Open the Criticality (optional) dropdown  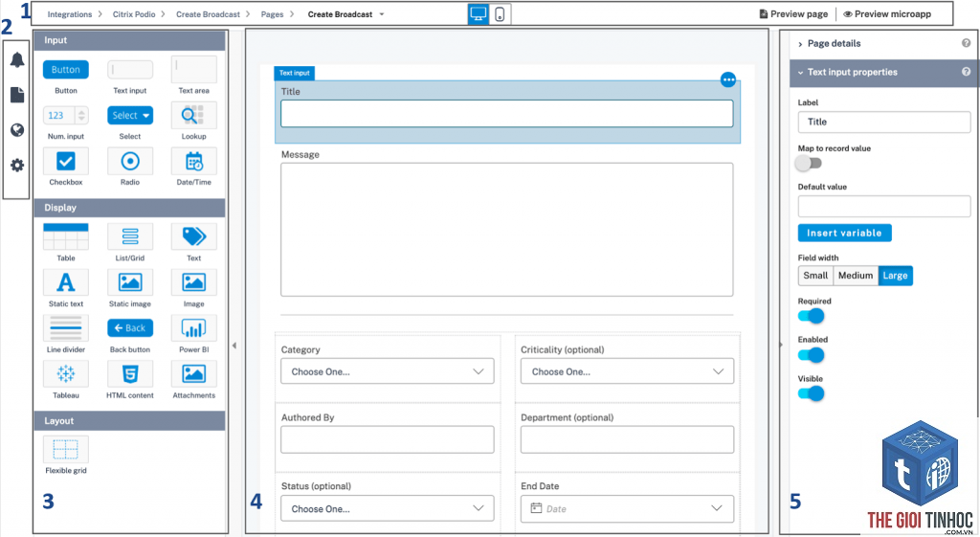tap(627, 371)
